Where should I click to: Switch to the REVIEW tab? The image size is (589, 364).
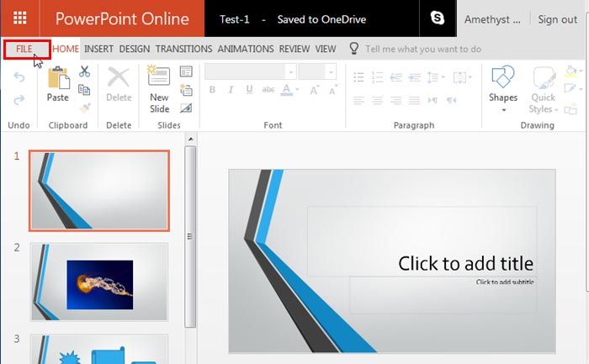click(x=294, y=49)
